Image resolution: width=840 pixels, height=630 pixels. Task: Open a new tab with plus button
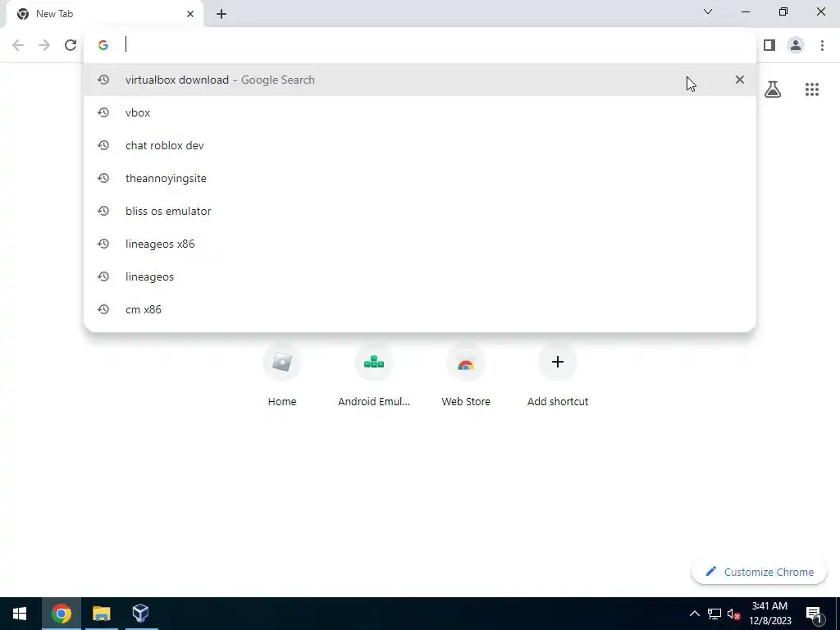tap(221, 14)
